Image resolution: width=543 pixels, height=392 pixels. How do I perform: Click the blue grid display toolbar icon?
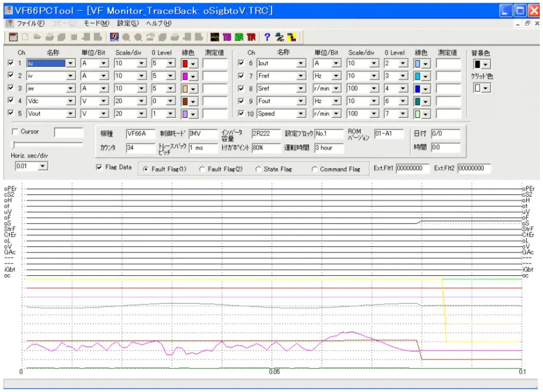[114, 37]
